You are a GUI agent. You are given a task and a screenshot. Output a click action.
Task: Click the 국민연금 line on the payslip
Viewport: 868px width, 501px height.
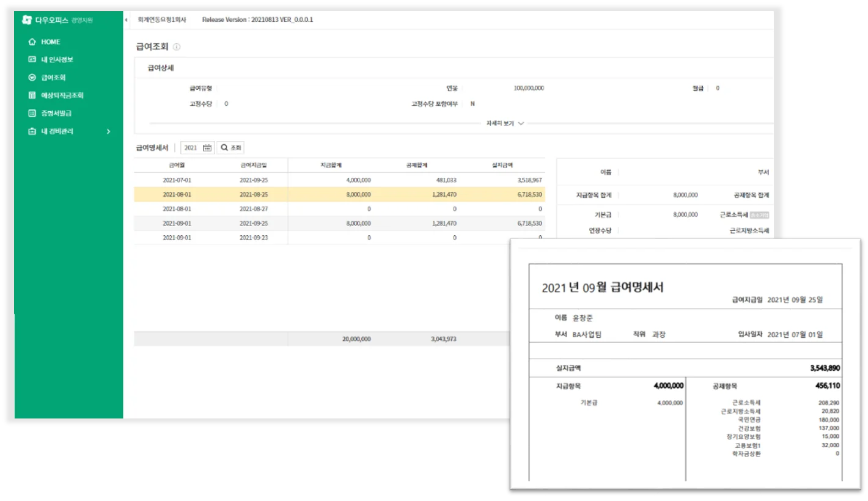[749, 420]
